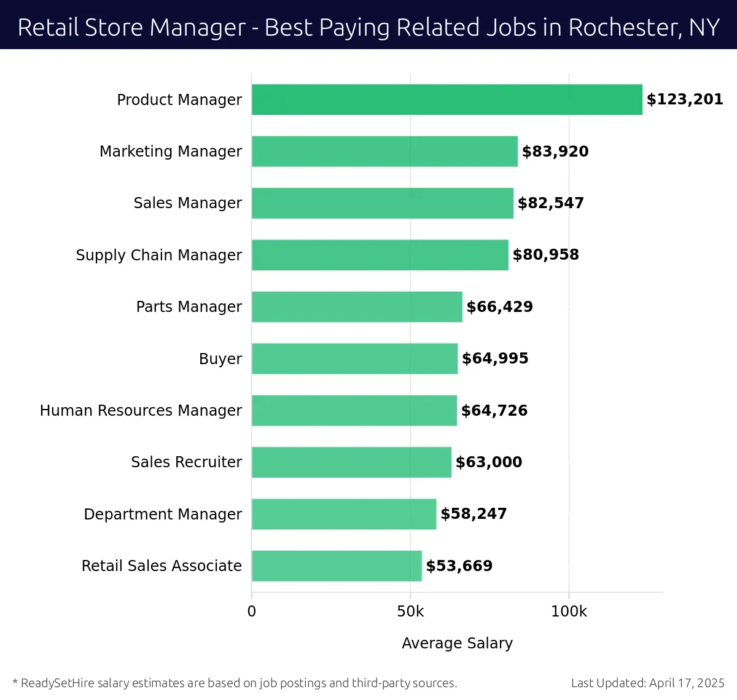Click the Last Updated April 17, 2025 text
The height and width of the screenshot is (700, 737).
(648, 683)
